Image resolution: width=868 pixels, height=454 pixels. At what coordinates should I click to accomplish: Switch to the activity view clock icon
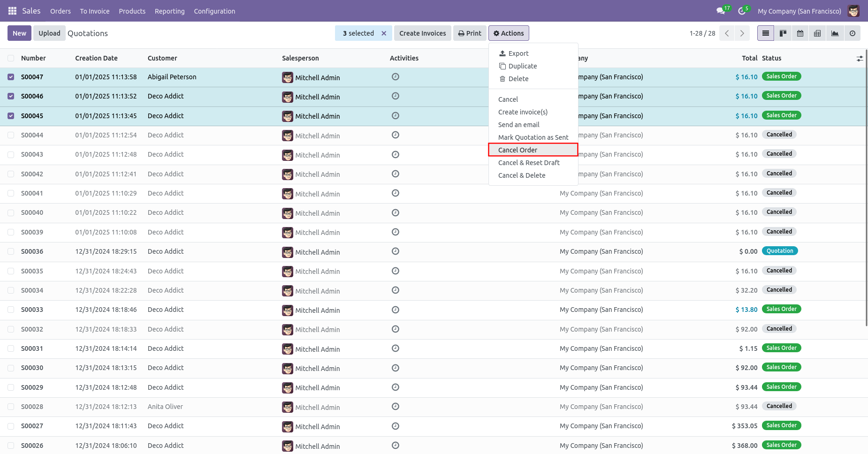pyautogui.click(x=853, y=33)
